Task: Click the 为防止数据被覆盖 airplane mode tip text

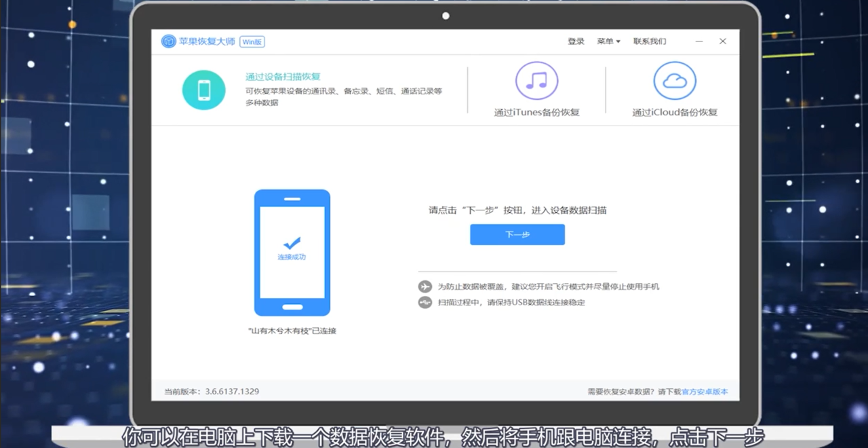Action: pyautogui.click(x=548, y=286)
